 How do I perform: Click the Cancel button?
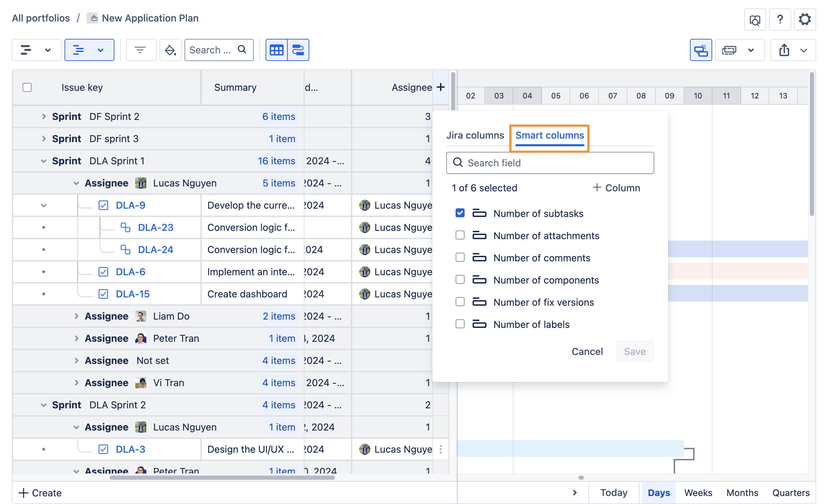[x=587, y=351]
